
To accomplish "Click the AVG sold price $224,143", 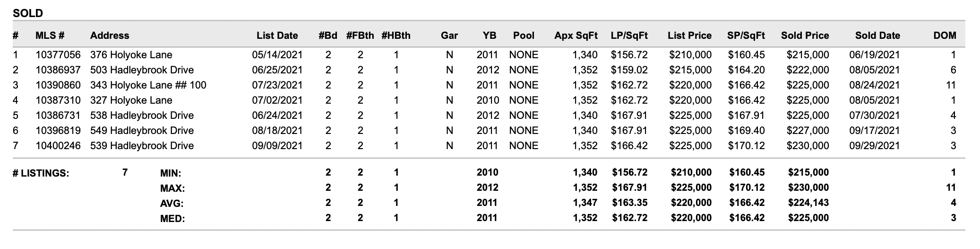I will [808, 203].
